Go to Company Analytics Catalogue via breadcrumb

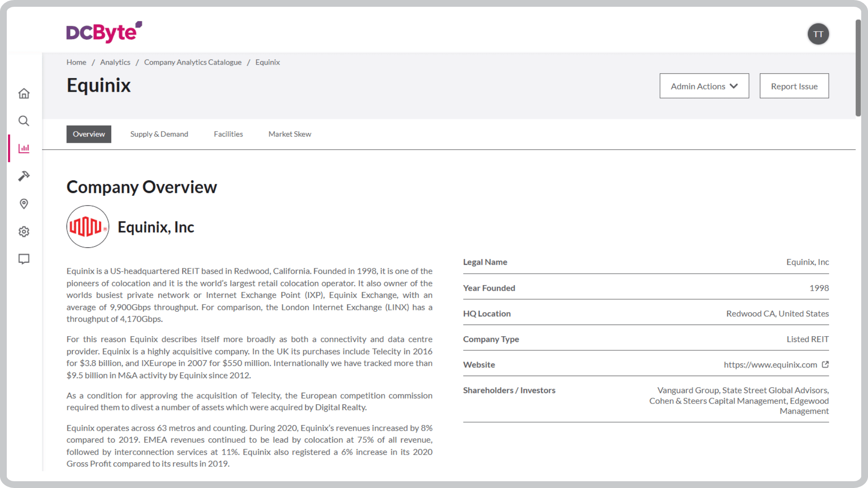(x=193, y=62)
